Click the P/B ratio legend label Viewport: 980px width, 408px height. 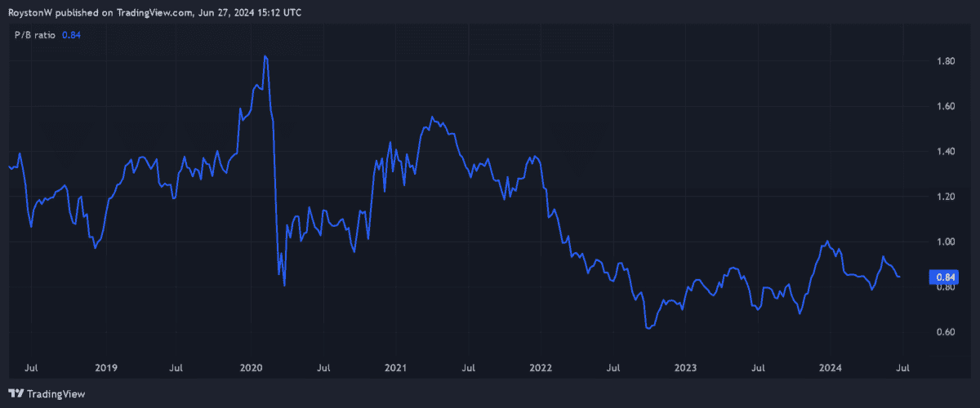pyautogui.click(x=33, y=34)
